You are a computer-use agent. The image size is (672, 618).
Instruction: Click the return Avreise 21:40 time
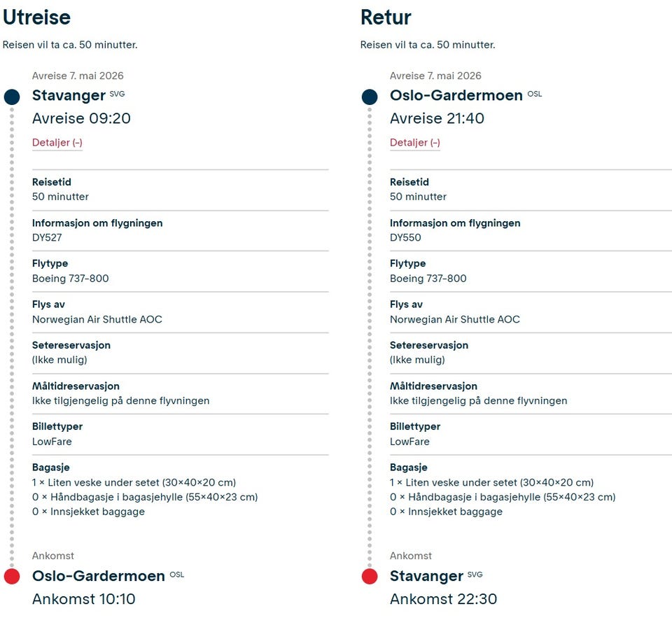pos(437,118)
